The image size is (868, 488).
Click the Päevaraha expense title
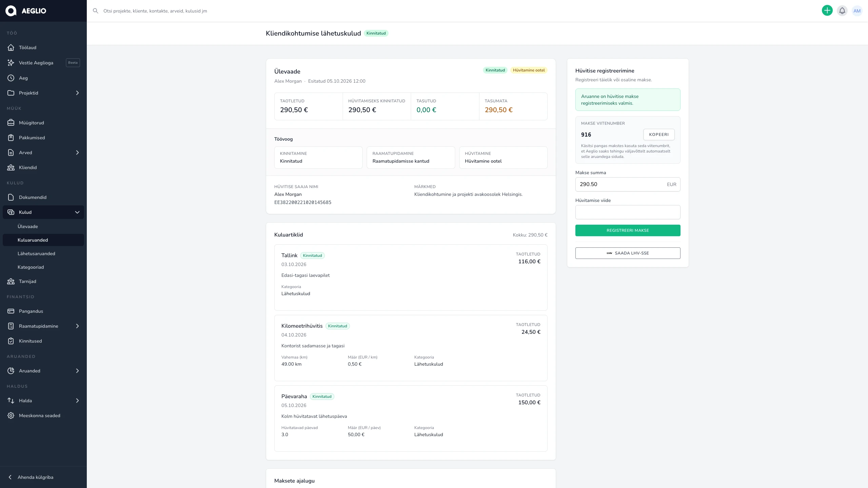coord(294,396)
